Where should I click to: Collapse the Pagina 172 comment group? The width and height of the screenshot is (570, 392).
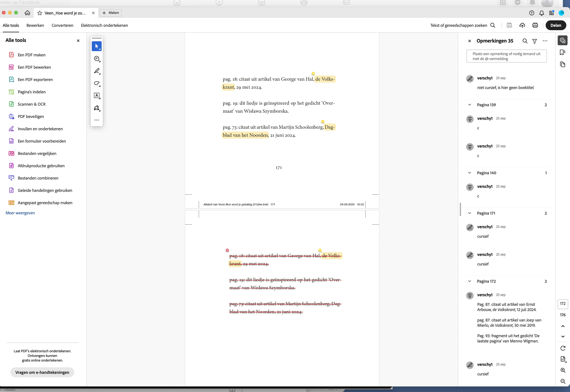(x=469, y=281)
